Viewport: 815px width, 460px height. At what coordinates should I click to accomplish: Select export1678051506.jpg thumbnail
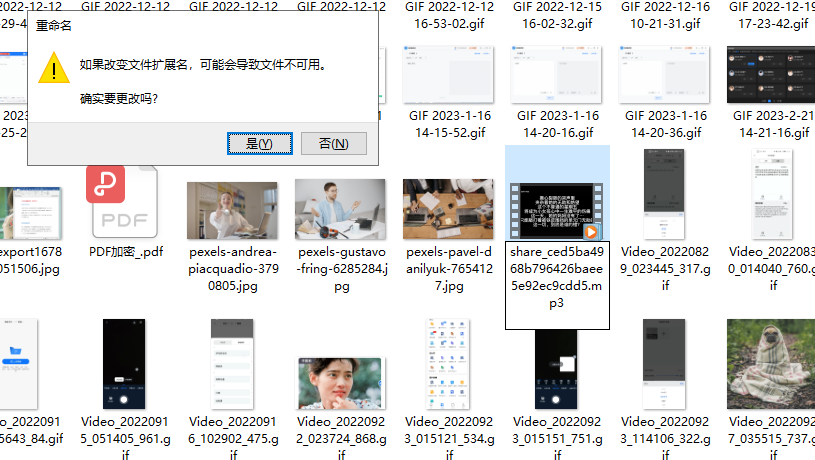tap(31, 213)
